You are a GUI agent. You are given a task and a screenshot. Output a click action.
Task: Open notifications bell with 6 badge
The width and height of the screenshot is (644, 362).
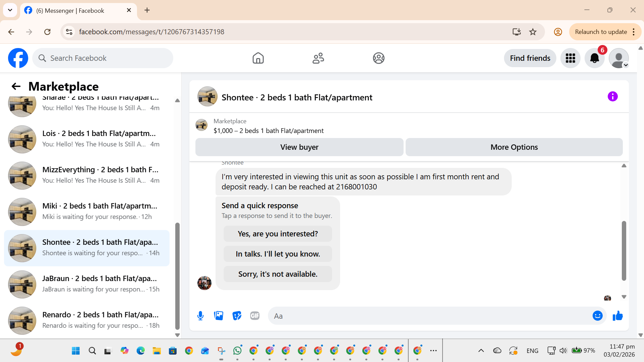[x=594, y=58]
